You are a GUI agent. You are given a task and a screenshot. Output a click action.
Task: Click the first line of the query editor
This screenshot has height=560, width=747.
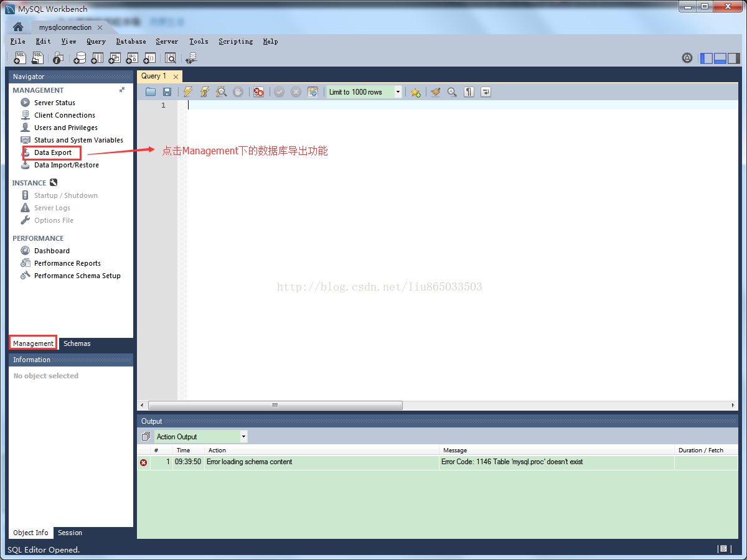coord(463,105)
